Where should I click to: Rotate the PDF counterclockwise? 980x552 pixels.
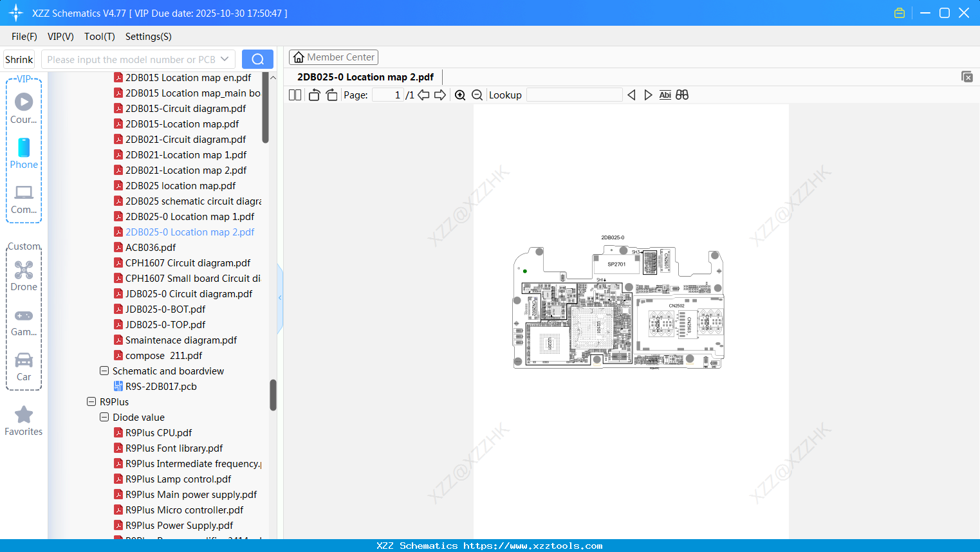pyautogui.click(x=313, y=95)
